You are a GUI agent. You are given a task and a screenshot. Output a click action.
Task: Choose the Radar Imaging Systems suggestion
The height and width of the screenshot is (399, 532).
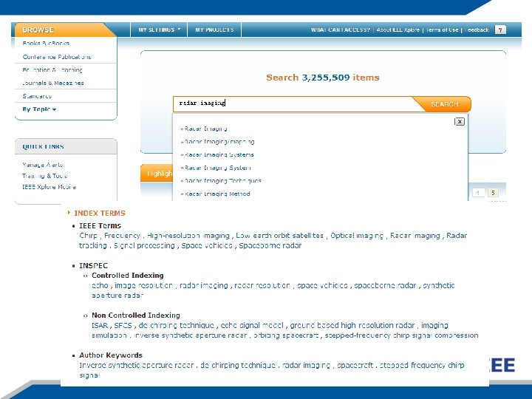(x=219, y=154)
